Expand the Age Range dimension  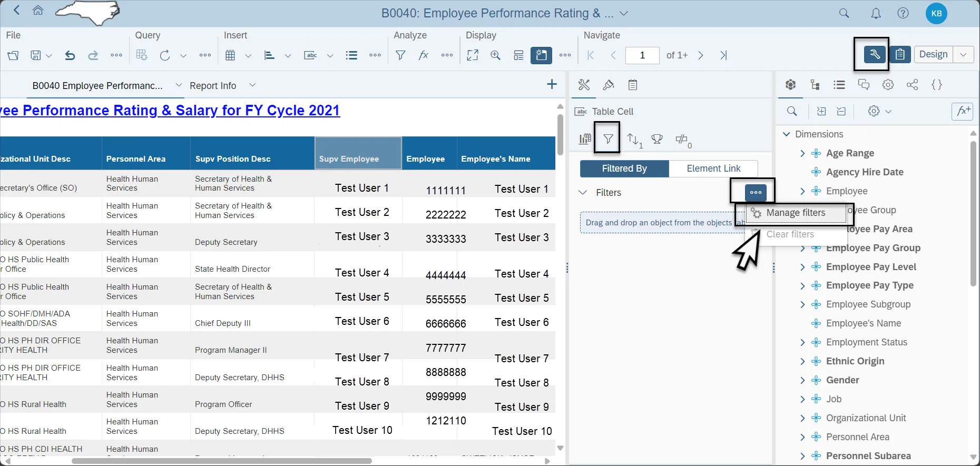coord(802,153)
